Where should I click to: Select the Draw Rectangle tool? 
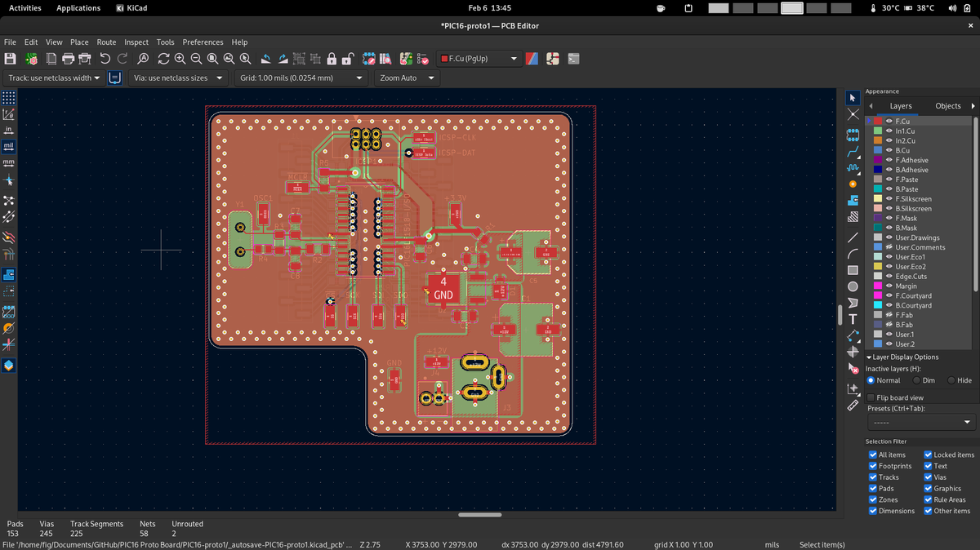[x=853, y=270]
